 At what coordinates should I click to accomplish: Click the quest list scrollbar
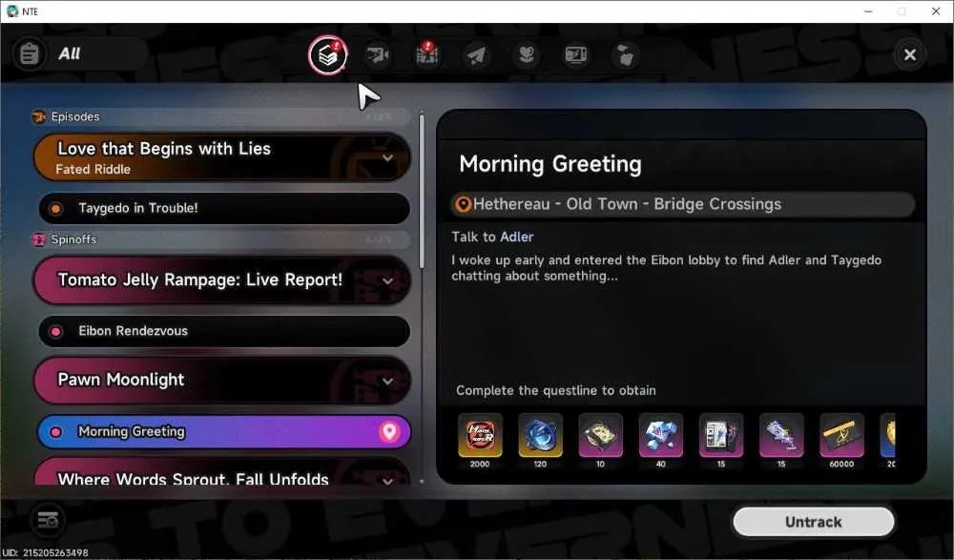pos(422,191)
